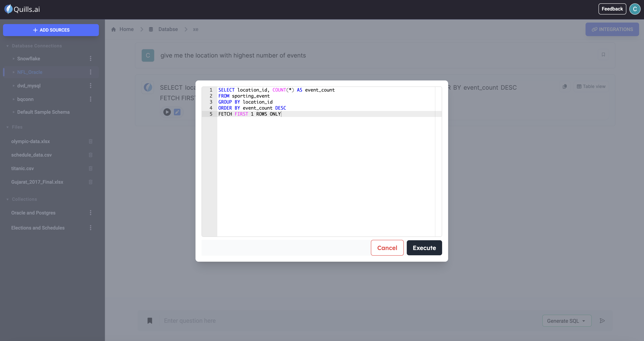644x341 pixels.
Task: Open the Generate SQL dropdown
Action: pyautogui.click(x=567, y=321)
